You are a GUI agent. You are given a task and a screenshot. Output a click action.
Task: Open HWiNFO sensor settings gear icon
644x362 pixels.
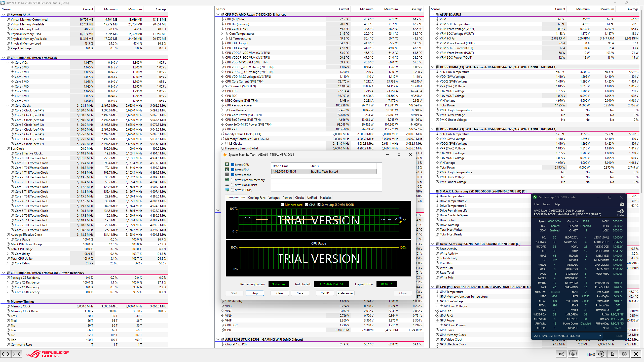624,354
